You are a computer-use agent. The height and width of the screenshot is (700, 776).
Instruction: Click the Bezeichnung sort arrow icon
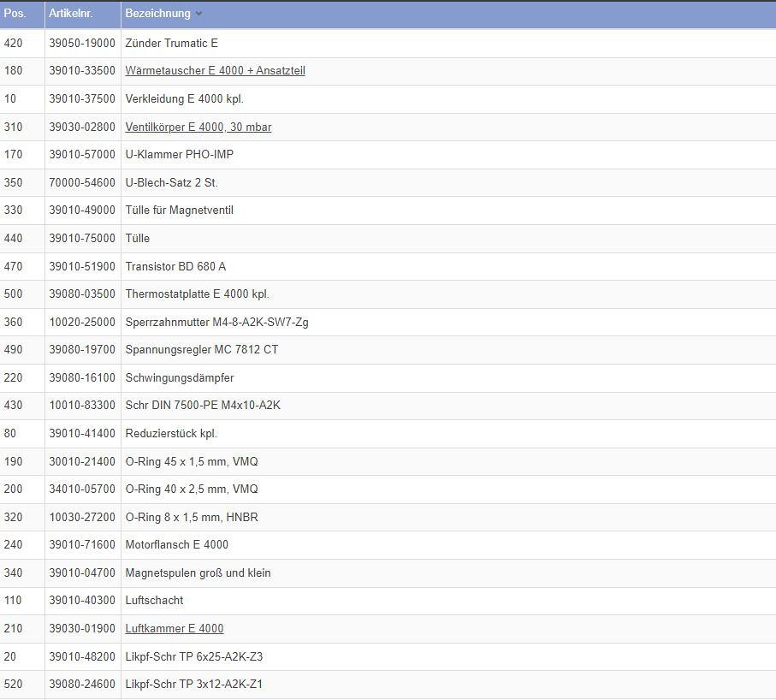(x=198, y=14)
